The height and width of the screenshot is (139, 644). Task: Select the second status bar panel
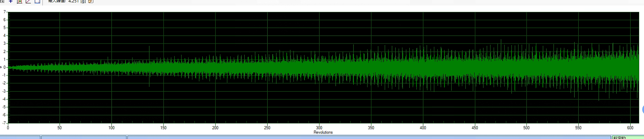[x=84, y=138]
